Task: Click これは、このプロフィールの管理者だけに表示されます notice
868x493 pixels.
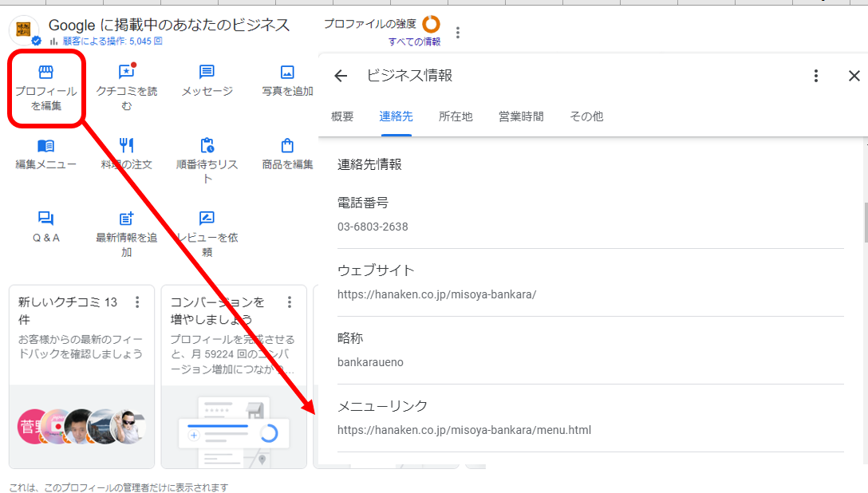Action: [119, 487]
